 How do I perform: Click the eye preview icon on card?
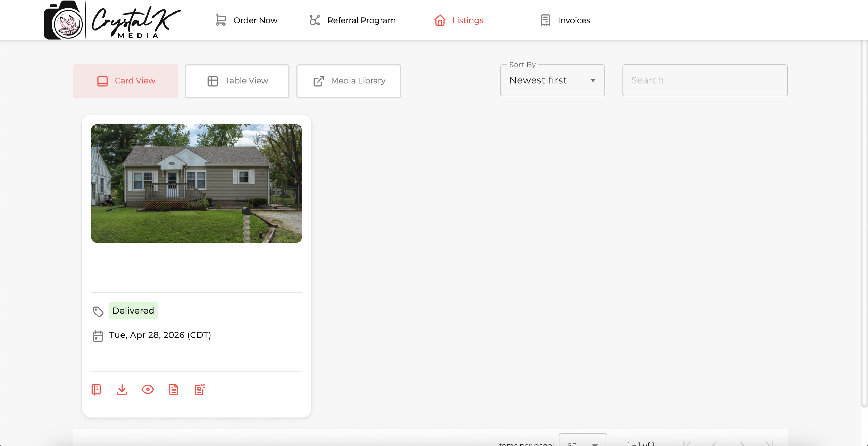pos(148,389)
